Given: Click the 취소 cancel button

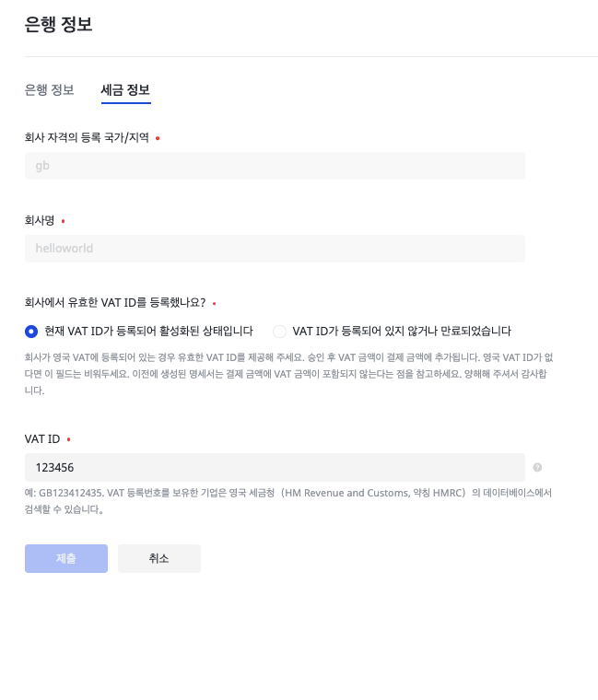Looking at the screenshot, I should pyautogui.click(x=158, y=558).
